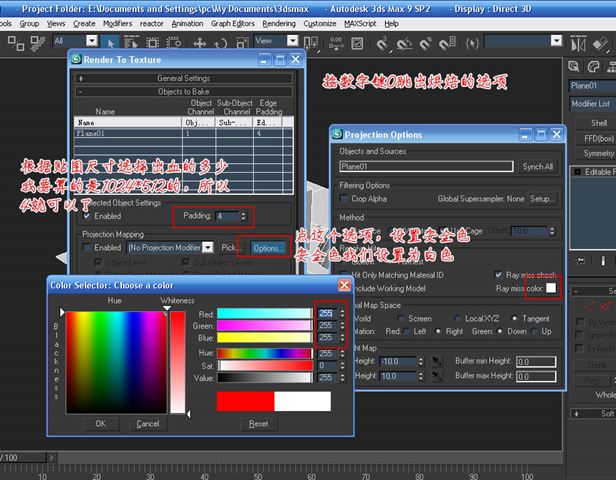
Task: Choose the Up orientation for Green
Action: tap(534, 331)
